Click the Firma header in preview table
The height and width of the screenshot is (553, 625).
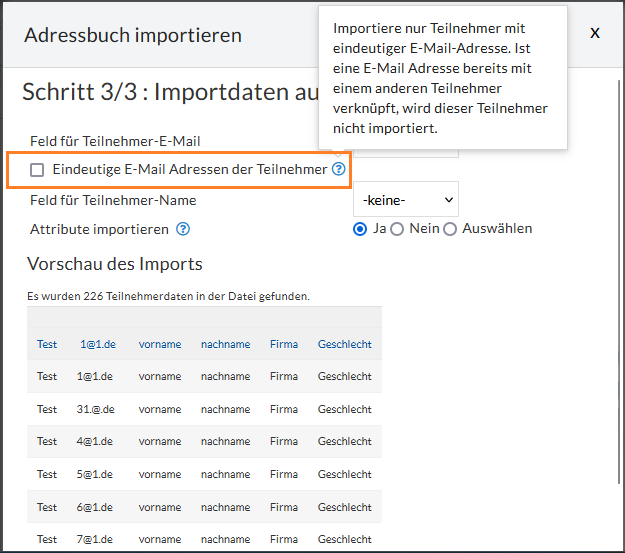284,344
